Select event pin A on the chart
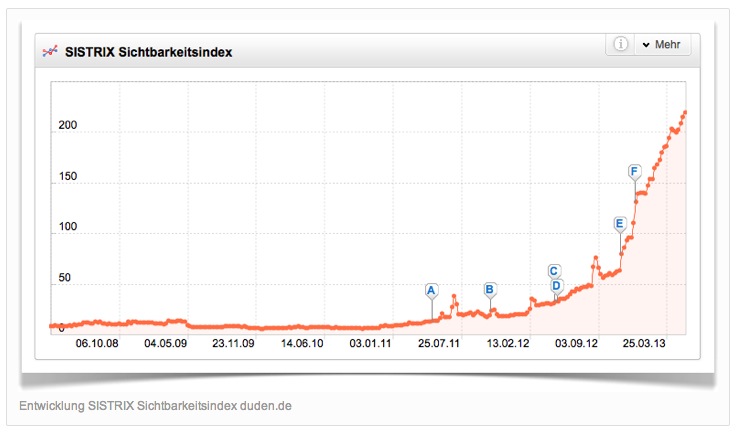Screen dimensions: 737x434 (x=432, y=291)
